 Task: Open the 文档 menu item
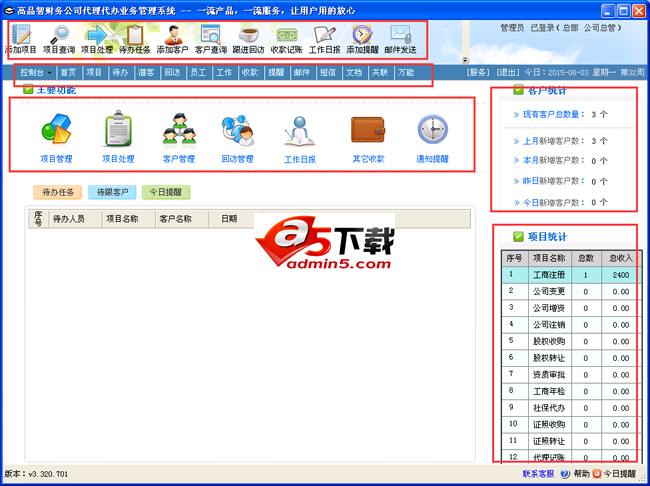point(354,73)
